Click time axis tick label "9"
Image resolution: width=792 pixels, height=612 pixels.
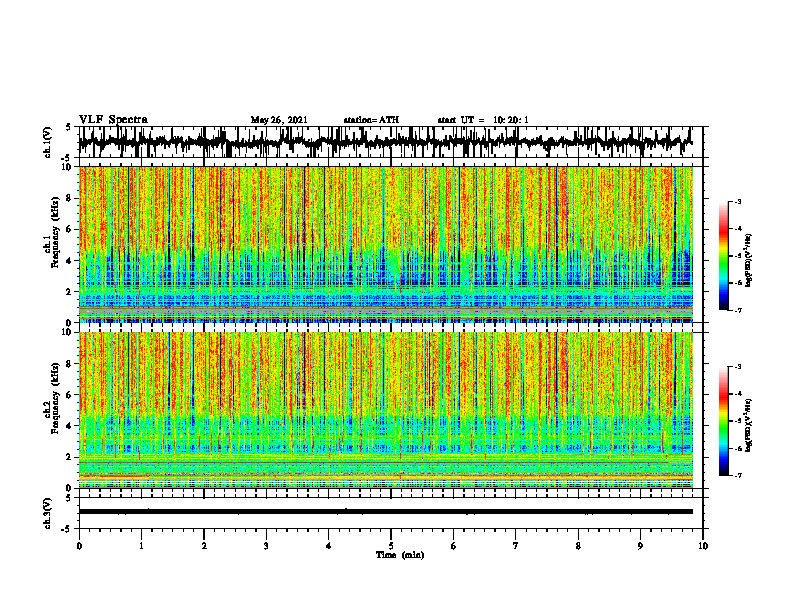pyautogui.click(x=640, y=546)
